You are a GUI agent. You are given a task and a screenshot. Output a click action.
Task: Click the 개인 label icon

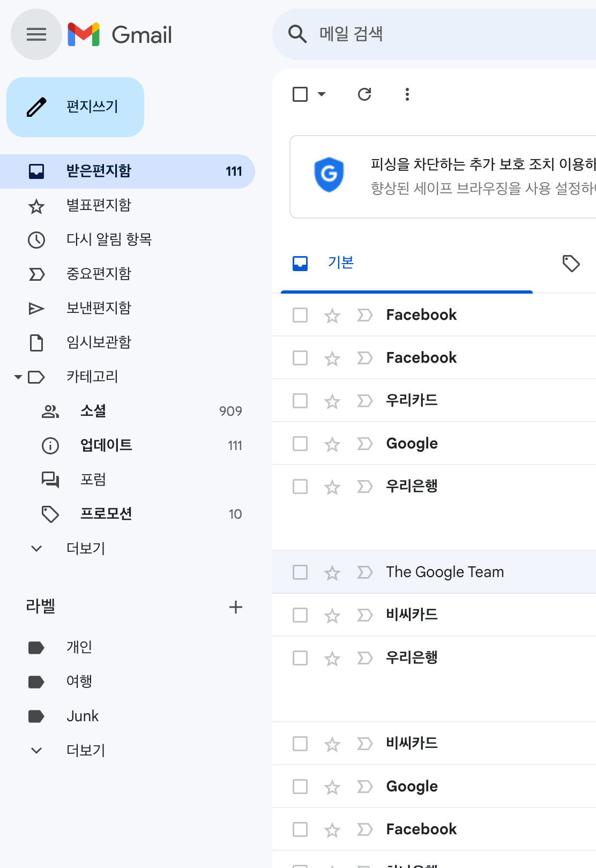[x=36, y=647]
